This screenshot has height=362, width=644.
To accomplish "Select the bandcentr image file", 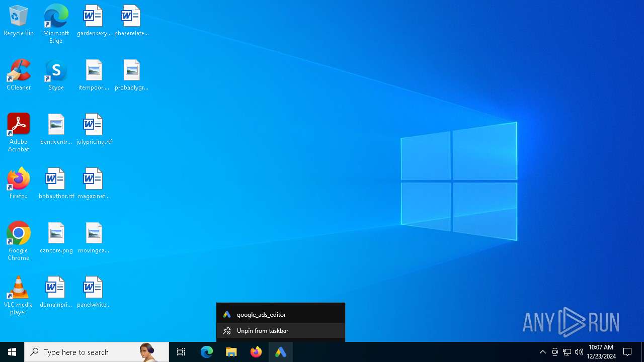I will [x=56, y=130].
